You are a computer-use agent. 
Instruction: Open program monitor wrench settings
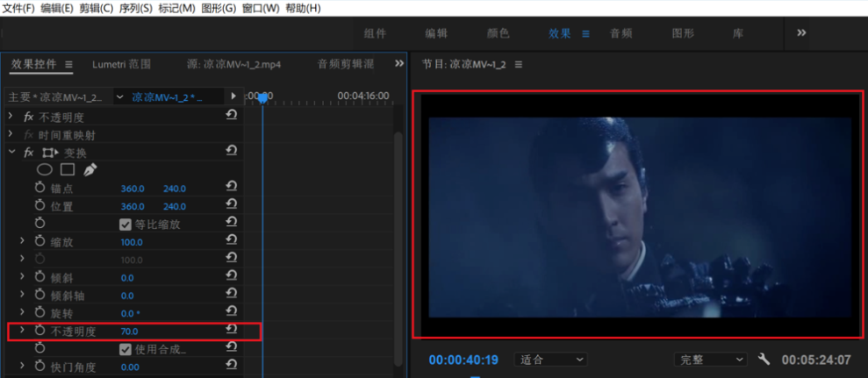[764, 360]
